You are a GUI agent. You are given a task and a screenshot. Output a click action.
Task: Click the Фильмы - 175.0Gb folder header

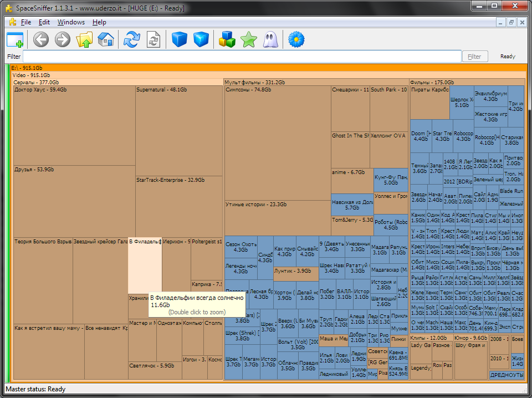coord(467,82)
